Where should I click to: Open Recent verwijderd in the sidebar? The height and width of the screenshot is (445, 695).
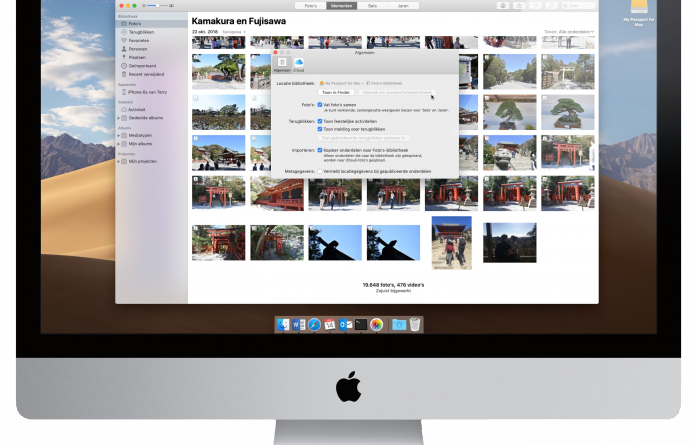(145, 74)
